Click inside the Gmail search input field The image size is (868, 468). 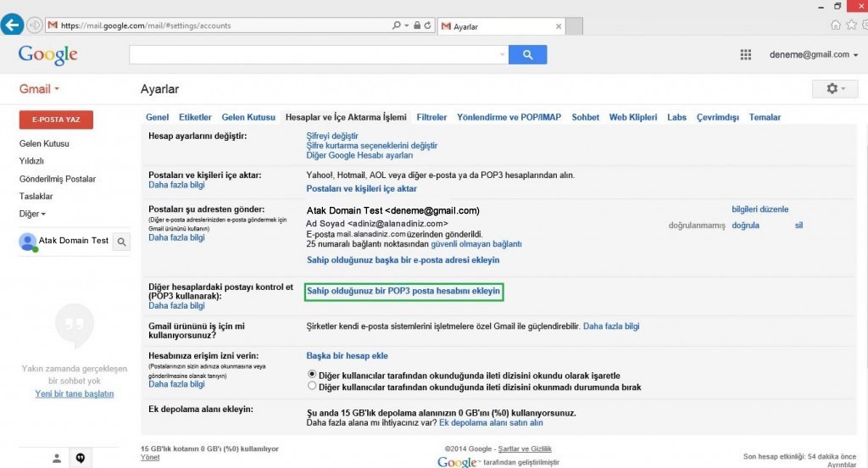point(314,54)
